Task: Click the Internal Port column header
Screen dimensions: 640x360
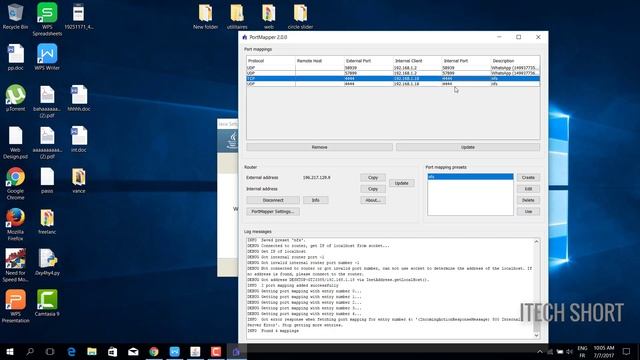Action: click(x=466, y=61)
